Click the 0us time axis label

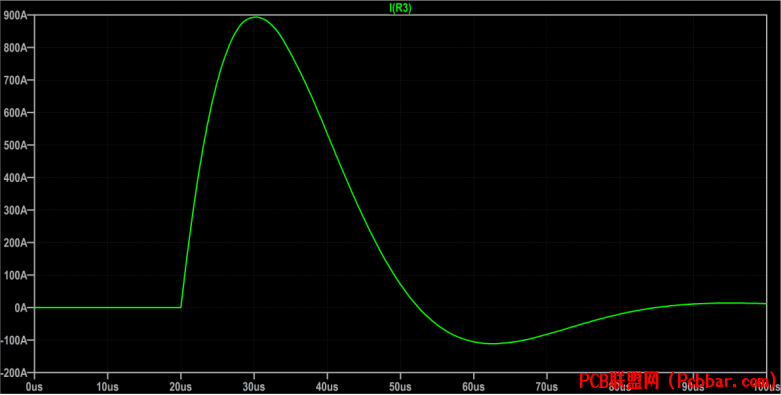click(34, 387)
